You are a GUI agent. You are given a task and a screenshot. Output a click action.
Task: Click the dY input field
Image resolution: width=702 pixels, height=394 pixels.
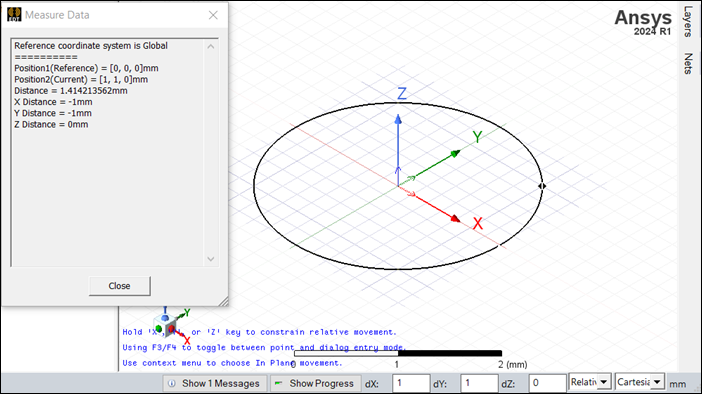point(479,383)
